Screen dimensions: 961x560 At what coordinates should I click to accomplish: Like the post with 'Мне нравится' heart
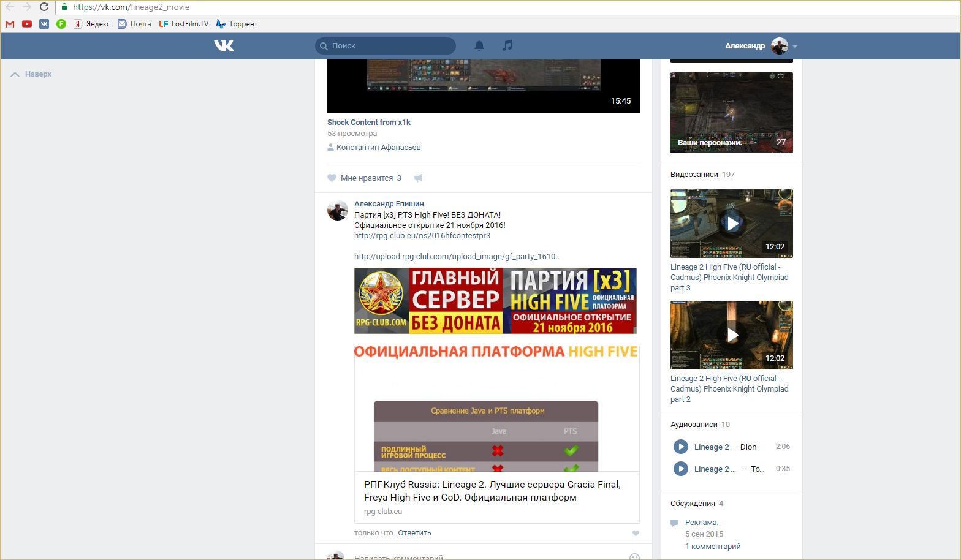[x=332, y=178]
